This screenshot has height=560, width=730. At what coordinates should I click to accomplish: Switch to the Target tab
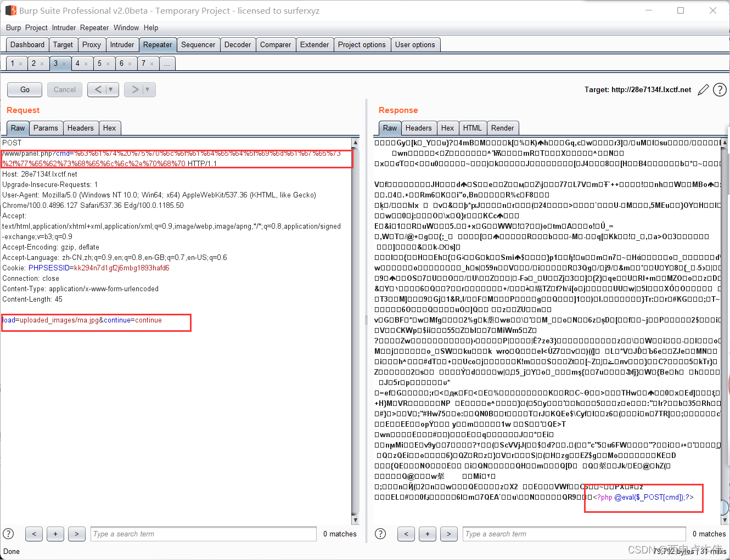[63, 44]
